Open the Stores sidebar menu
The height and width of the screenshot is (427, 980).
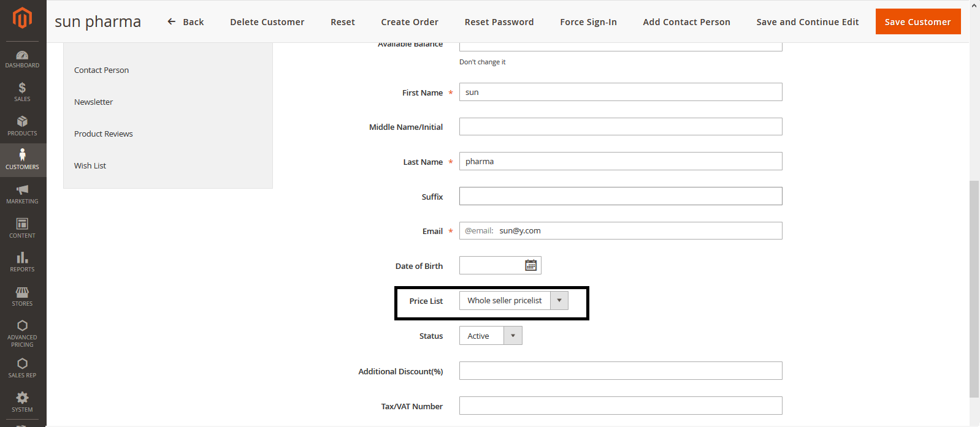[x=23, y=297]
